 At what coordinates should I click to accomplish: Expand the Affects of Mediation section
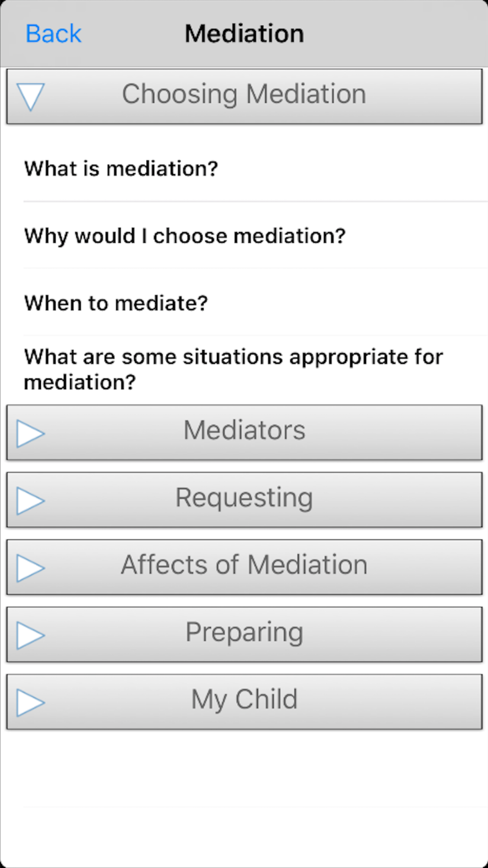point(244,567)
